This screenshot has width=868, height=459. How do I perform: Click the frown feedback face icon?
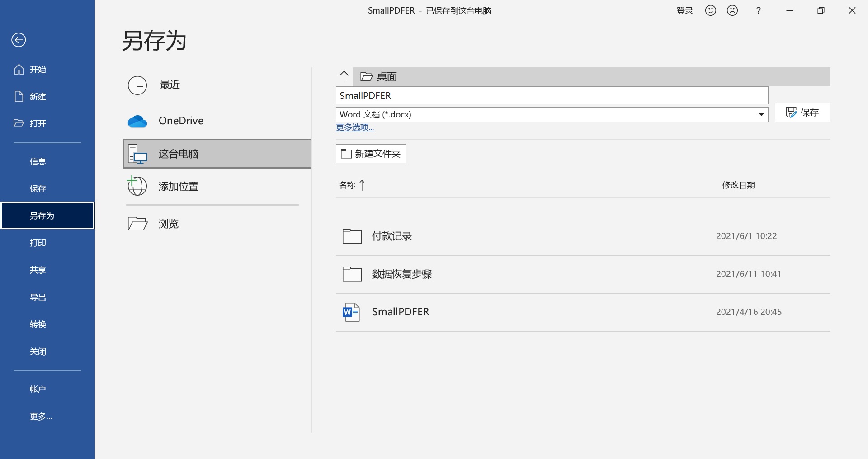(732, 10)
